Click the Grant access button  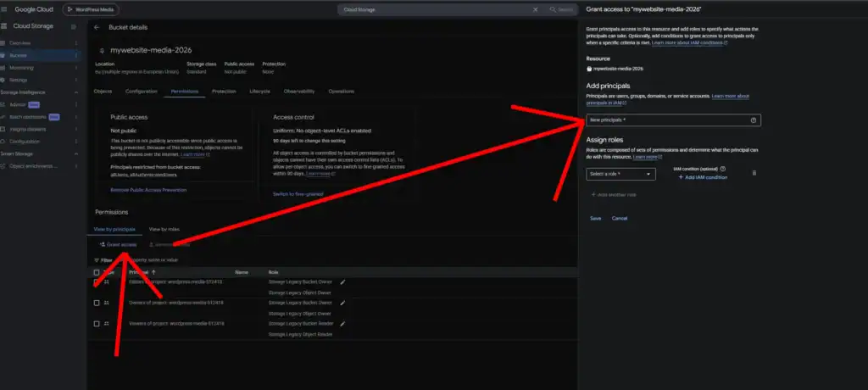118,244
